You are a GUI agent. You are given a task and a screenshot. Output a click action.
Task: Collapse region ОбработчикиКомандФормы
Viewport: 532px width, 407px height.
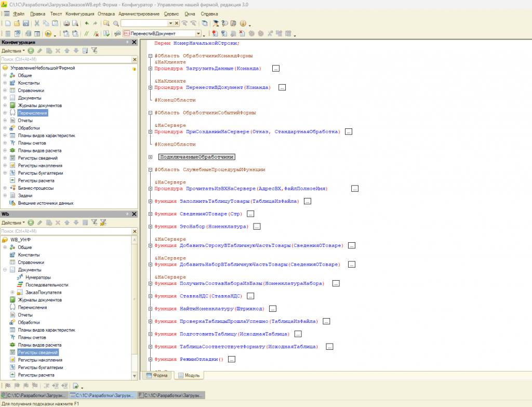(150, 56)
